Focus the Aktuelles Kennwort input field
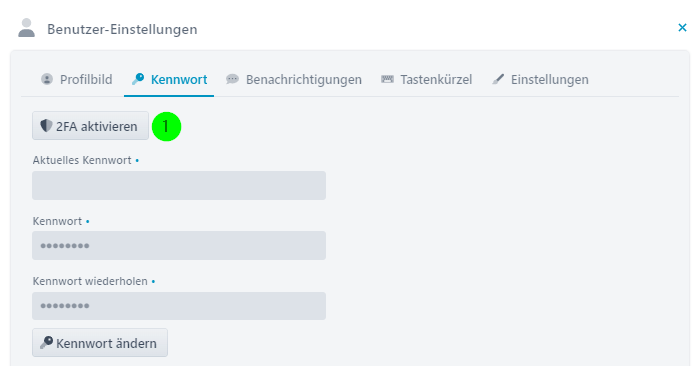The height and width of the screenshot is (366, 699). click(179, 185)
